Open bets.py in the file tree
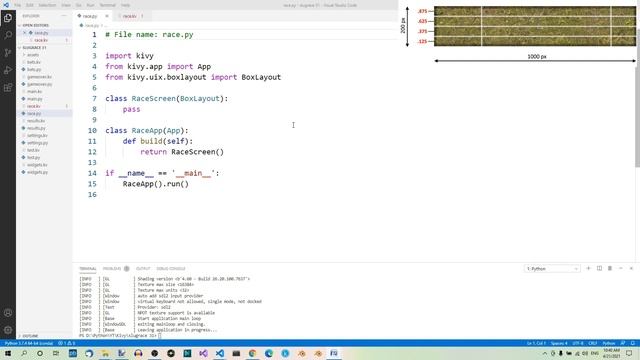Image resolution: width=640 pixels, height=360 pixels. [34, 69]
